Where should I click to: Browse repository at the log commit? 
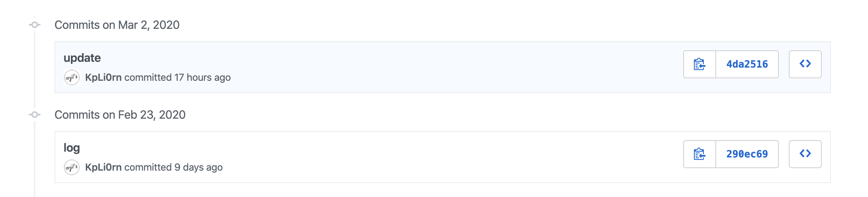point(805,154)
